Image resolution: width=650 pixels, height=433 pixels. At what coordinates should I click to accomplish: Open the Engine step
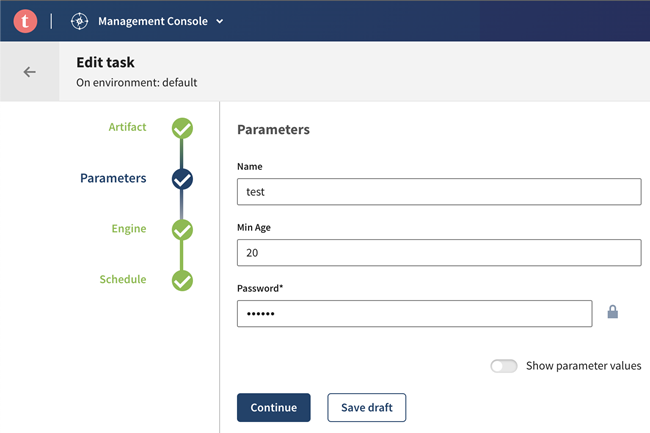coord(128,229)
